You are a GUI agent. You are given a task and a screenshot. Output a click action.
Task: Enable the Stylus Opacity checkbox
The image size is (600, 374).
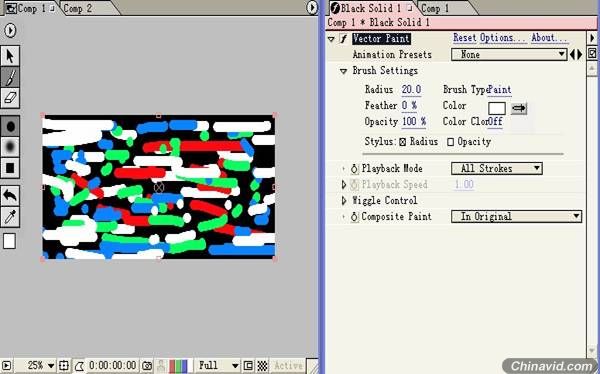pos(450,142)
